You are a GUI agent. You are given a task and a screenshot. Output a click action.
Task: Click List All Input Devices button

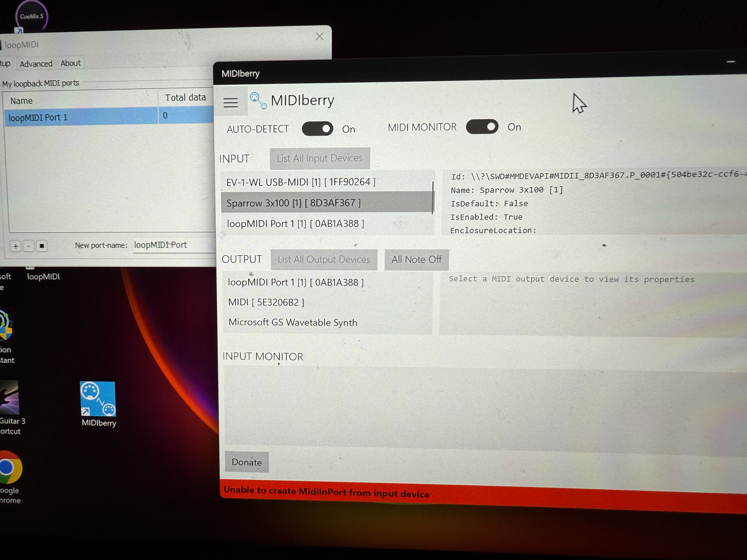click(x=319, y=158)
